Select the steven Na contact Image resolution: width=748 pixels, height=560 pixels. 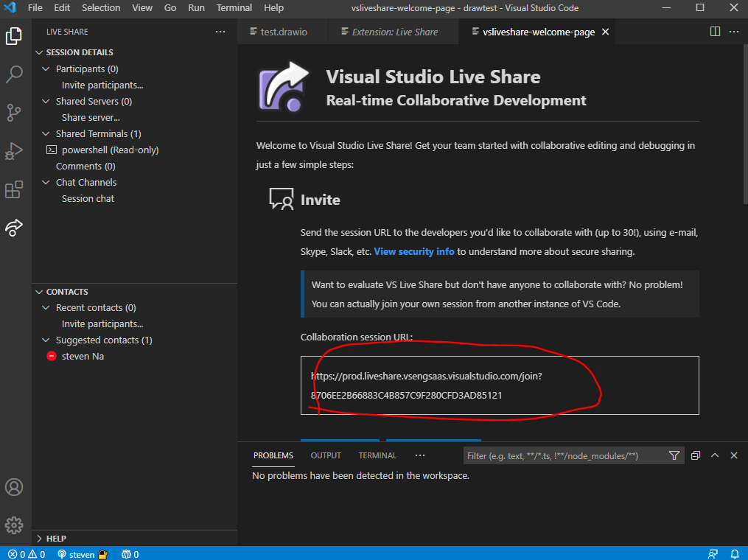click(83, 357)
